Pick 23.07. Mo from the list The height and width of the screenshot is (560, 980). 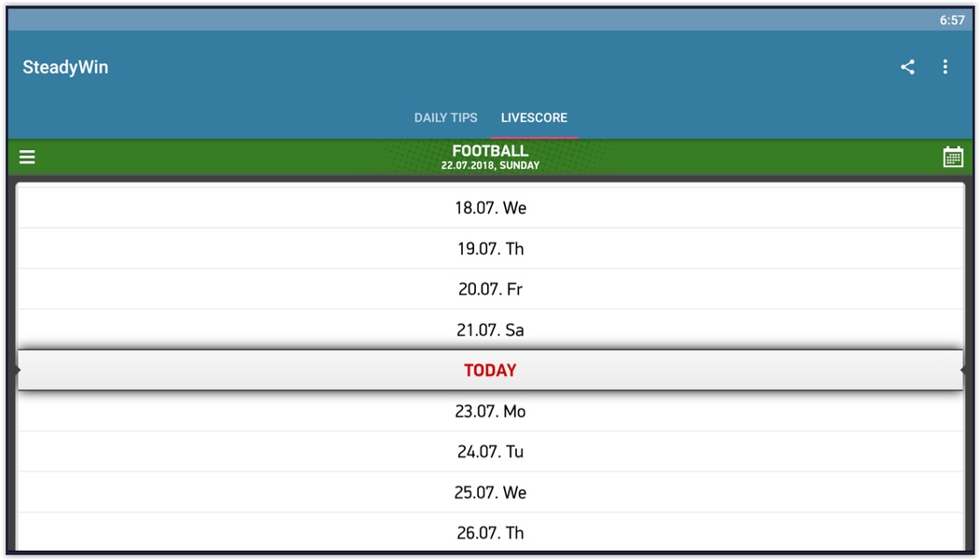pos(491,411)
